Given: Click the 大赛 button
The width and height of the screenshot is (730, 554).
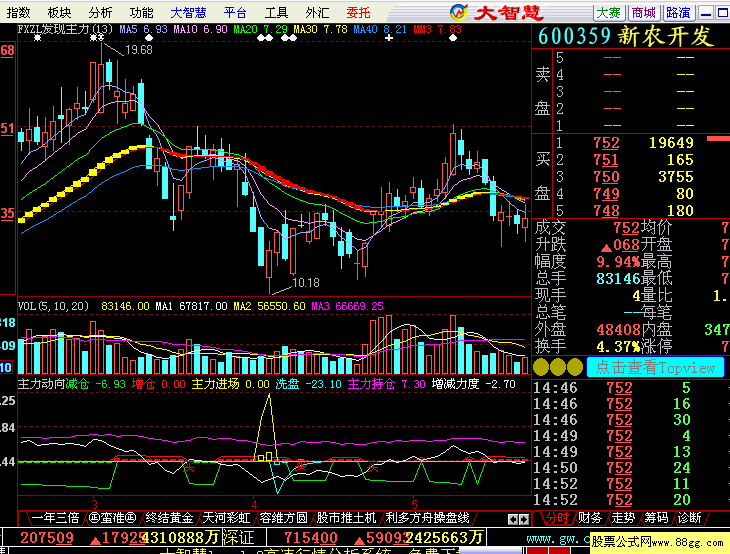Looking at the screenshot, I should 608,13.
